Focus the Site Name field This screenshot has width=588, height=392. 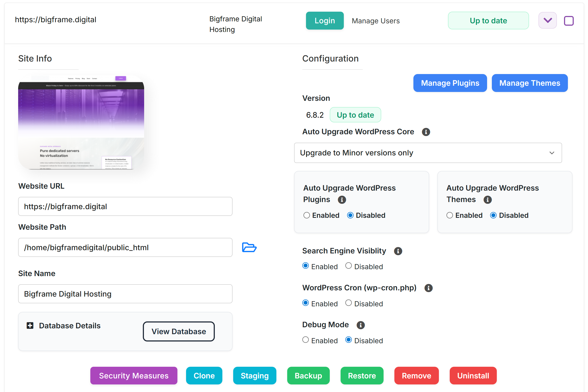coord(125,294)
